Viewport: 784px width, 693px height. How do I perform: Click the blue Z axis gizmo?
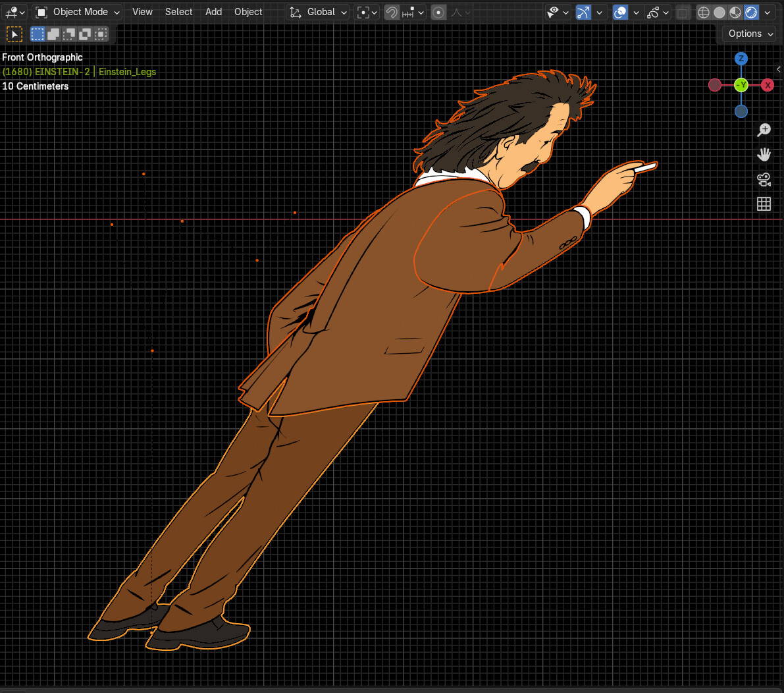(741, 59)
